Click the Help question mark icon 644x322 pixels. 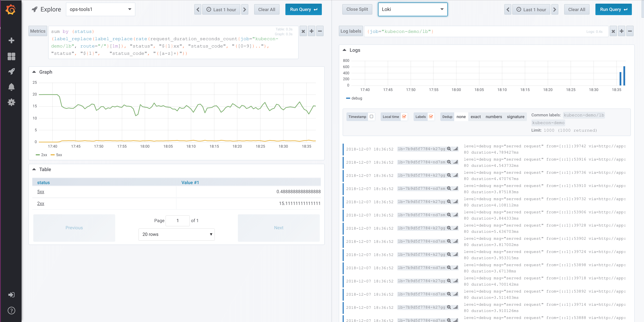tap(11, 311)
